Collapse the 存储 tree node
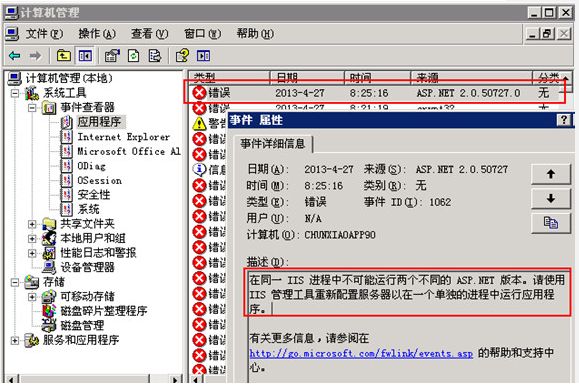This screenshot has height=385, width=579. [15, 282]
